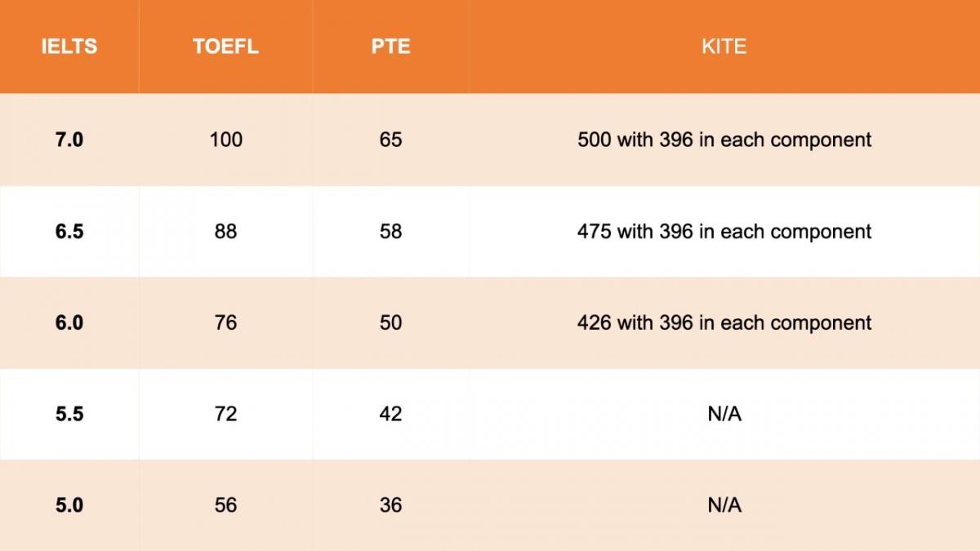
Task: Click the KITE column header
Action: (x=724, y=46)
